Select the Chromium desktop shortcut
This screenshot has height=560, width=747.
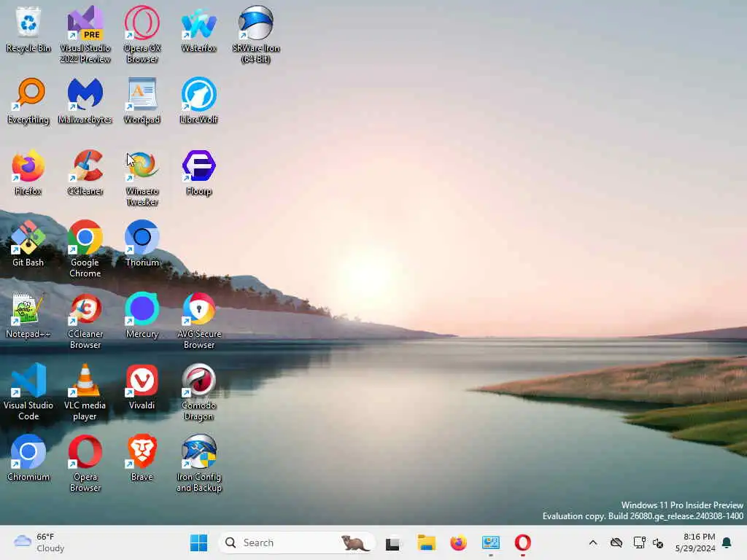[x=28, y=458]
